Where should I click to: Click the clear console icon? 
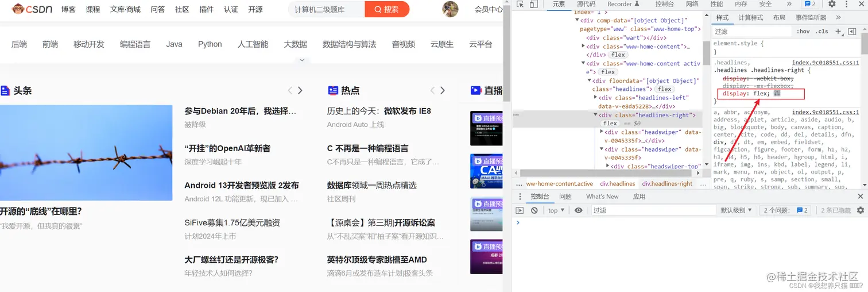534,210
